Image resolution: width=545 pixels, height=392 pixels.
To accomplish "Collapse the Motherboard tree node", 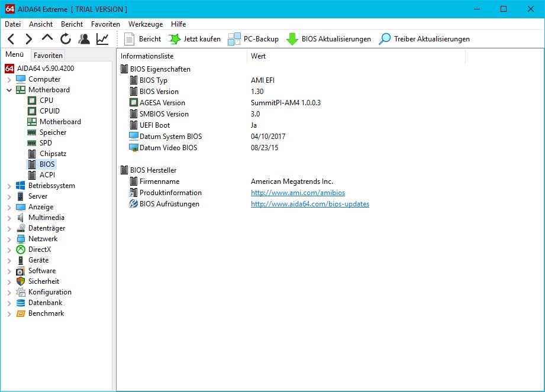I will pyautogui.click(x=9, y=90).
